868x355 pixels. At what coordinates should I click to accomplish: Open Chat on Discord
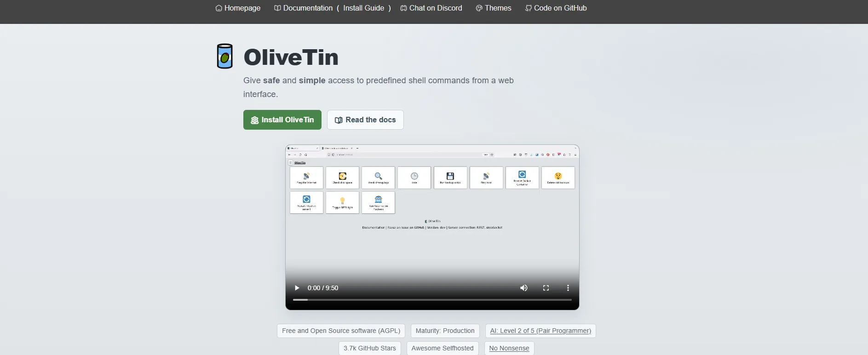pos(431,8)
